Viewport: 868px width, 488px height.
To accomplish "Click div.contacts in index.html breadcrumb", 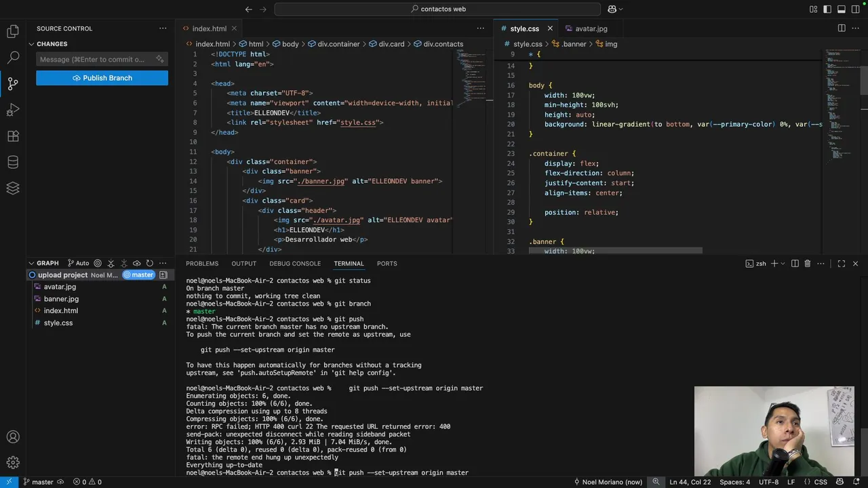I will pyautogui.click(x=438, y=44).
